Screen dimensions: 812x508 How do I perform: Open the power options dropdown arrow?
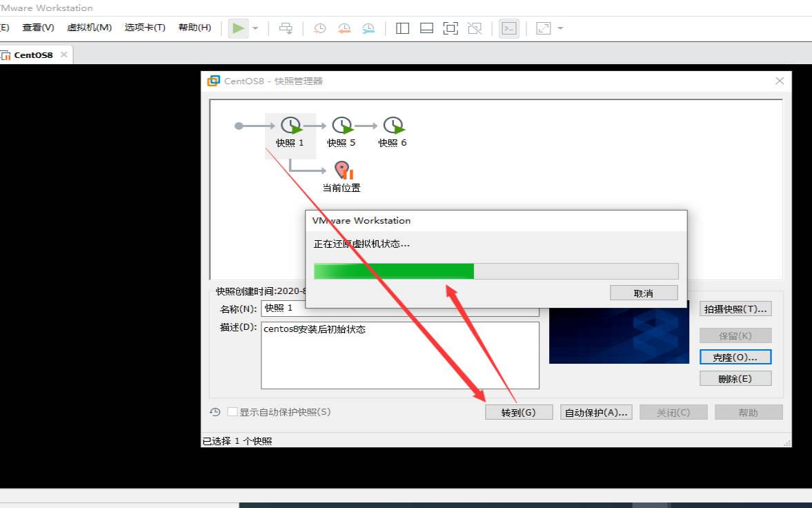click(255, 28)
